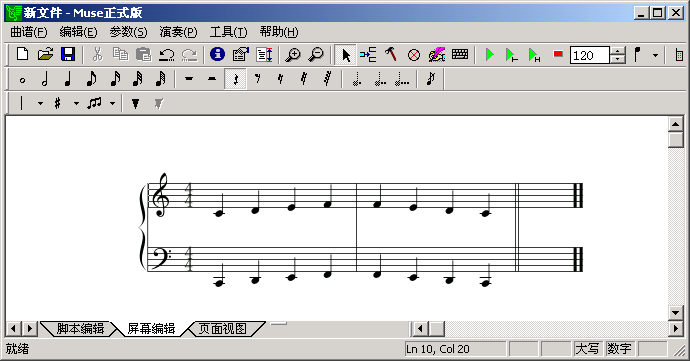Click the insert-into-staff tool icon
Screen dimensions: 690x361
coord(368,55)
